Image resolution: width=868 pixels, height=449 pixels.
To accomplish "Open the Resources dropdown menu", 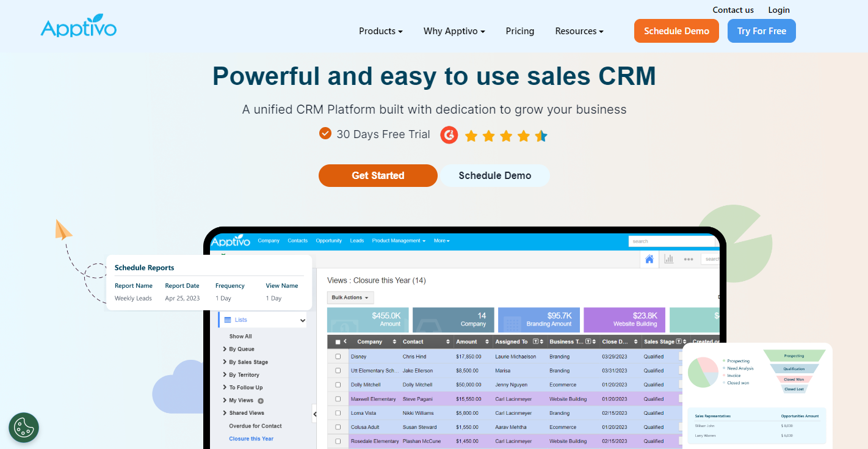I will (x=579, y=31).
